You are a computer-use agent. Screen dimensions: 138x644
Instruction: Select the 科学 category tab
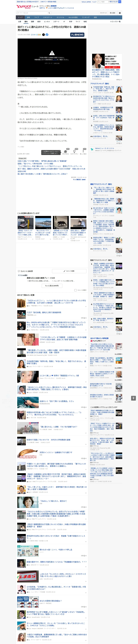tap(71, 21)
